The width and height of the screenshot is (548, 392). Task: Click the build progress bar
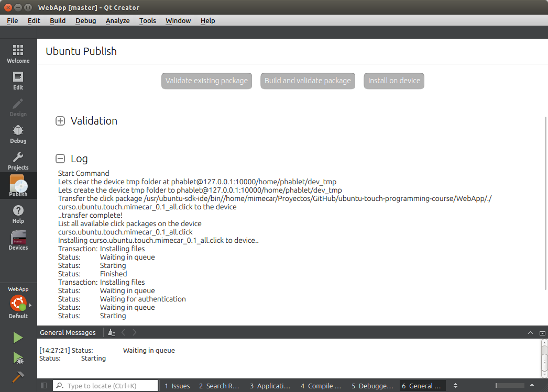tap(510, 385)
